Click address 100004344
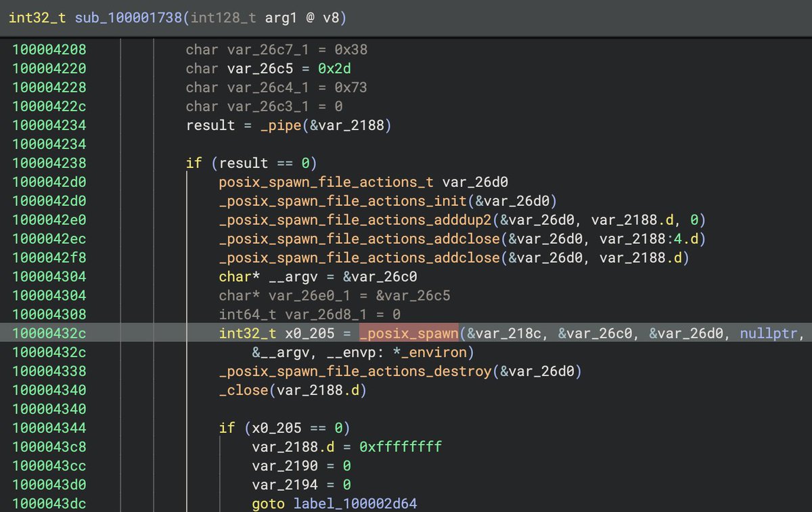This screenshot has height=512, width=812. [49, 429]
